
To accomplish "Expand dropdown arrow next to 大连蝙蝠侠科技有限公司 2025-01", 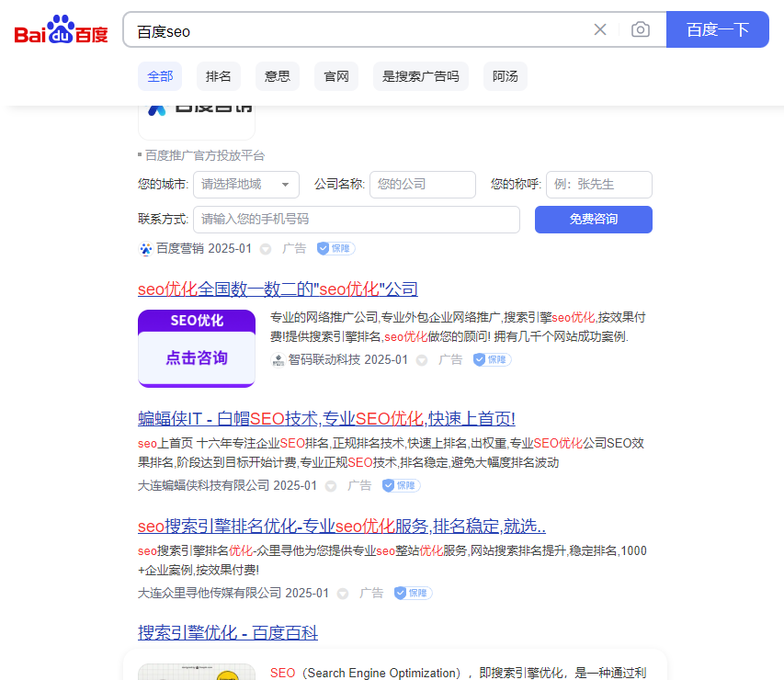I will point(331,486).
